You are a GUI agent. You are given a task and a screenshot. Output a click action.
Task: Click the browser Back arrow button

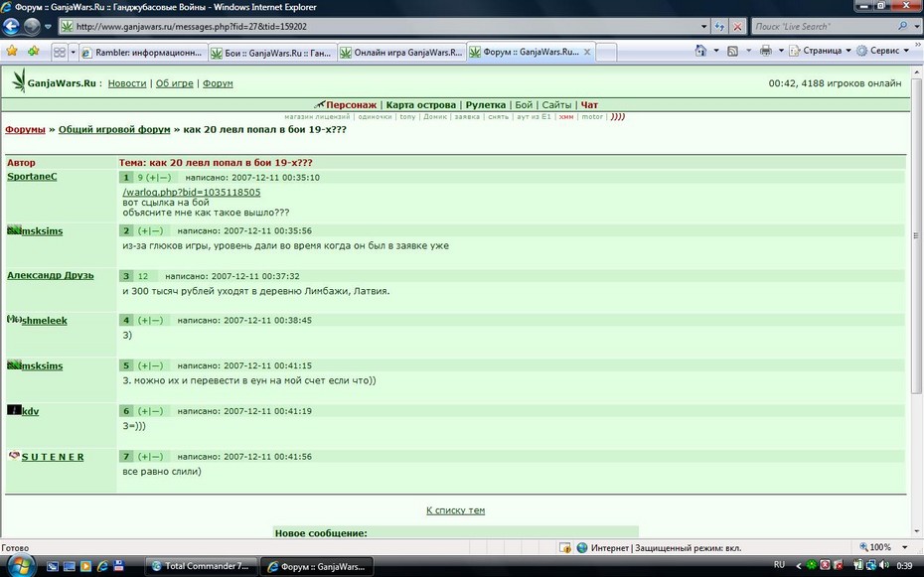coord(11,27)
